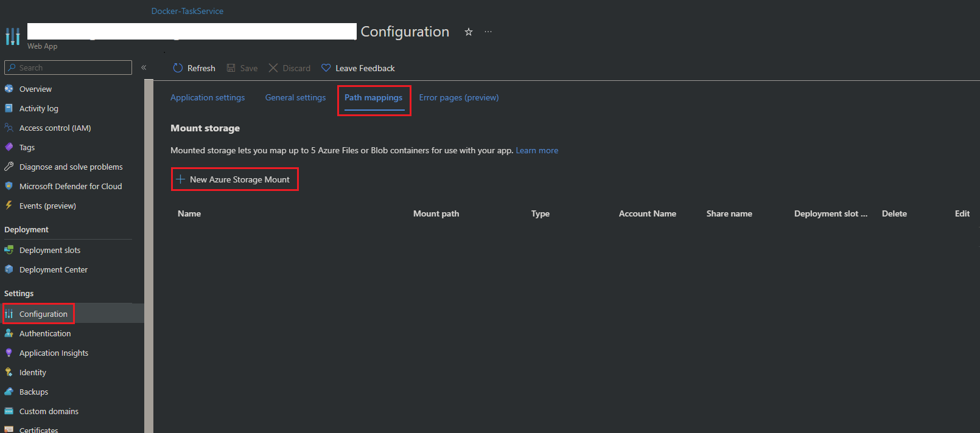Open Activity log in the sidebar
This screenshot has height=433, width=980.
click(x=39, y=108)
